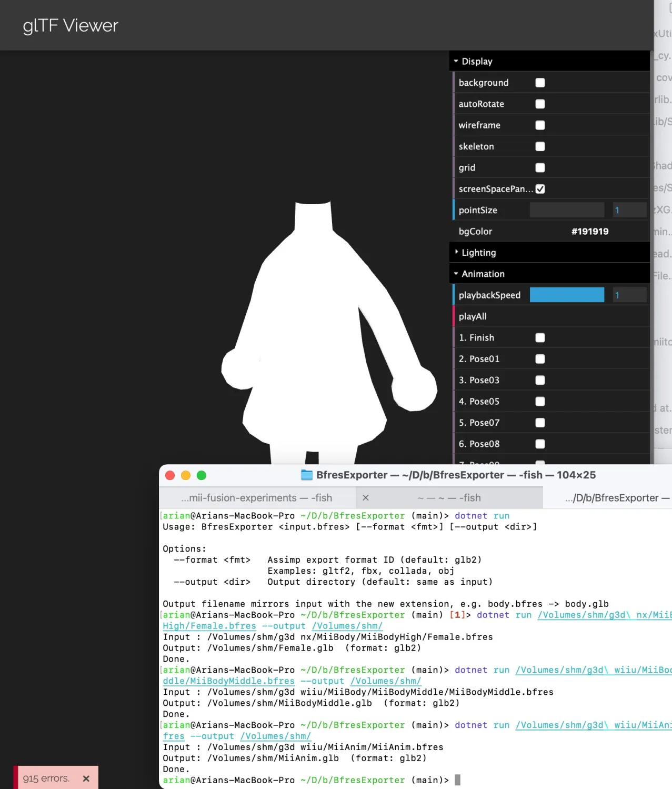Image resolution: width=672 pixels, height=789 pixels.
Task: Enable wireframe rendering
Action: [540, 125]
